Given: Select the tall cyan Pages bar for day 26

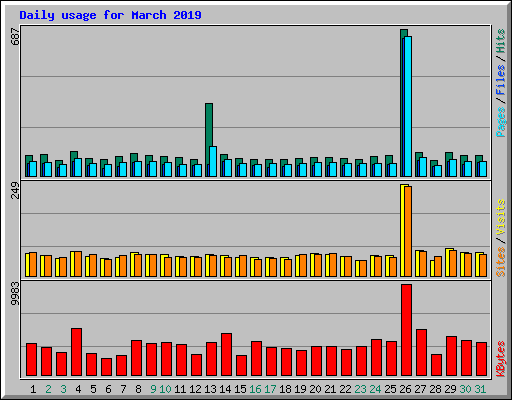Looking at the screenshot, I should pos(408,106).
